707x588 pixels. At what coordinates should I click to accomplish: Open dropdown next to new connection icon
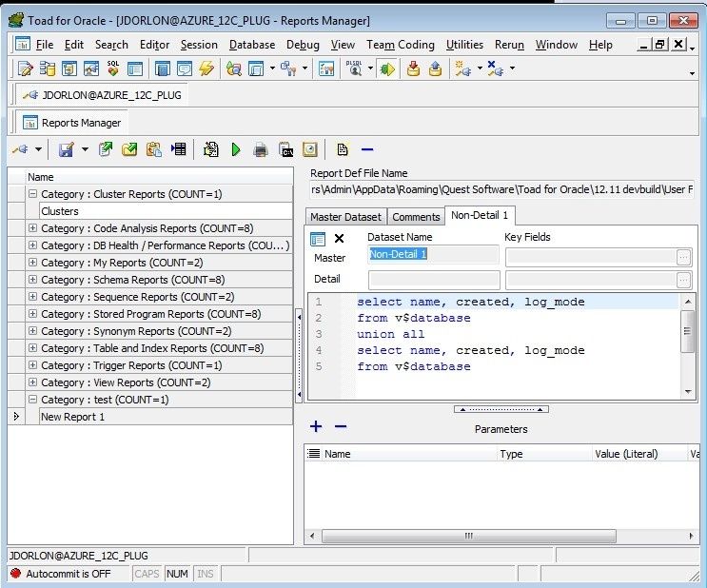click(x=480, y=69)
